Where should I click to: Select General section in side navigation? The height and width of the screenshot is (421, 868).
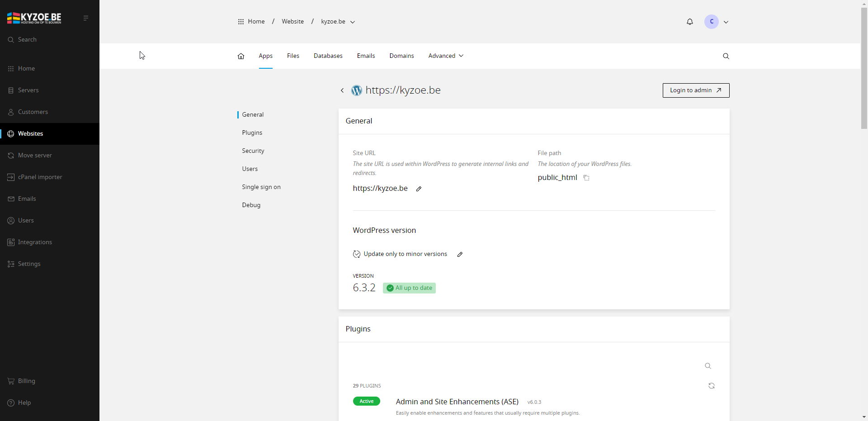click(x=253, y=115)
